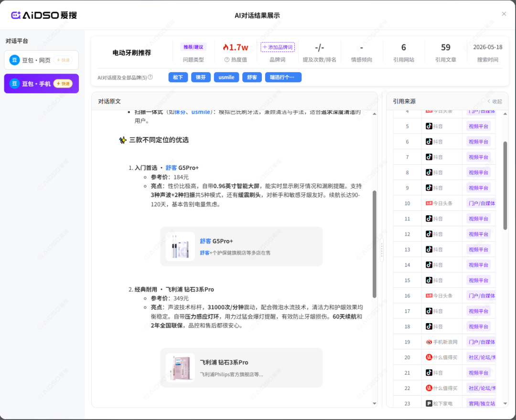Click the 松下 brand tag

[x=178, y=77]
